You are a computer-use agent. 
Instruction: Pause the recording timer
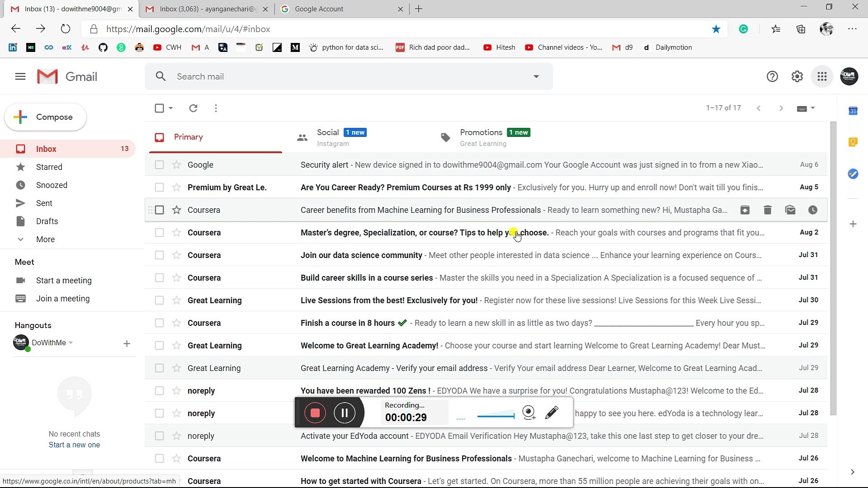coord(344,413)
